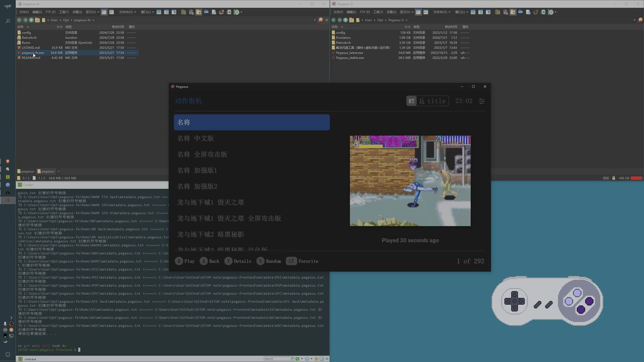This screenshot has height=362, width=644.
Task: Click Cmder search input field
Action: pyautogui.click(x=277, y=359)
